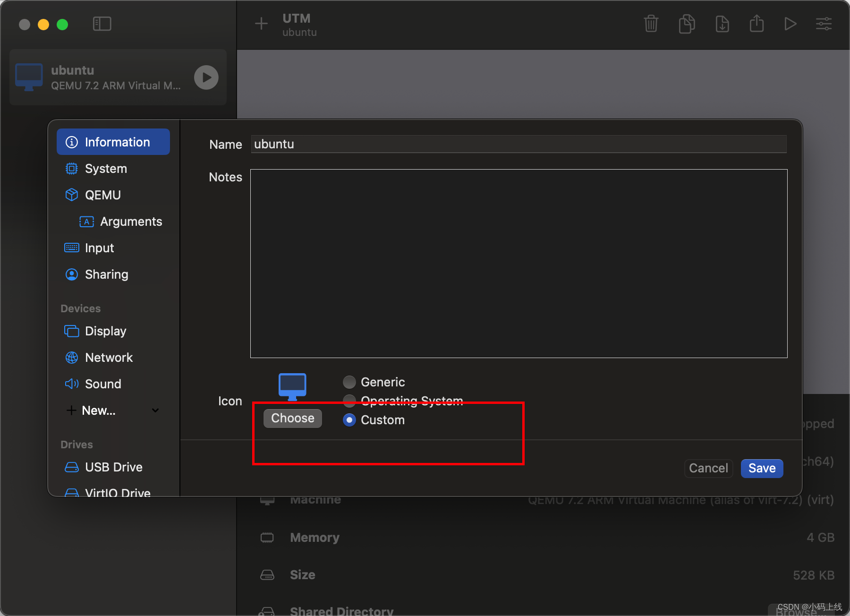This screenshot has width=850, height=616.
Task: Move the VM with document arrow icon
Action: point(722,24)
